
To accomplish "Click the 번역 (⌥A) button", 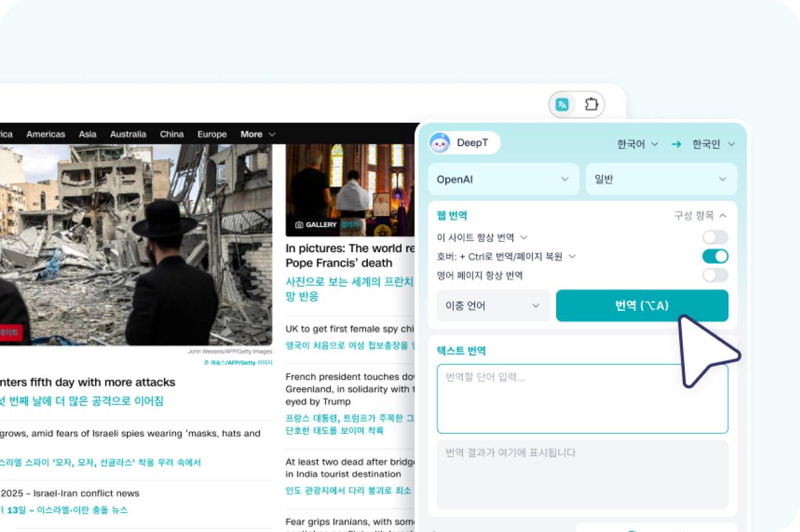I will point(642,306).
